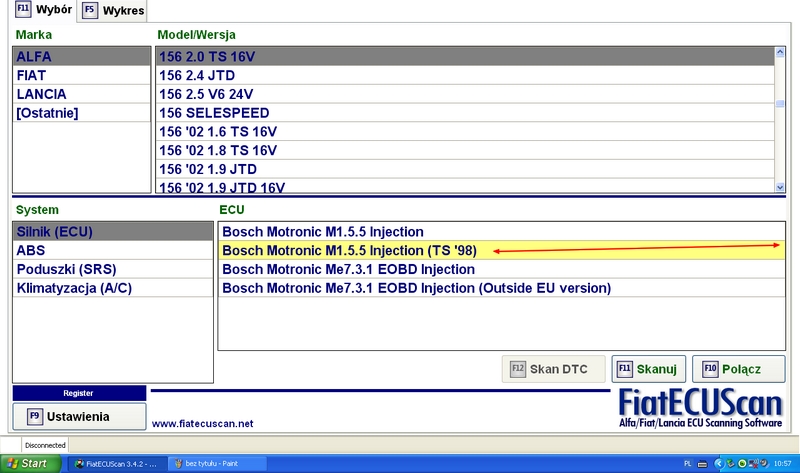Select LANCIA in the Marka list
This screenshot has width=800, height=473.
coord(82,94)
